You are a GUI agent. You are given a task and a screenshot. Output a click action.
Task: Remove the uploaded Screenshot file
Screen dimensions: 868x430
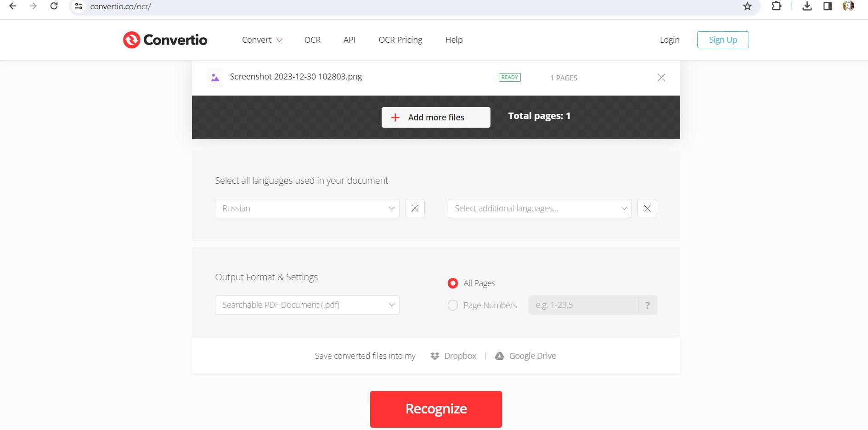pyautogui.click(x=661, y=78)
